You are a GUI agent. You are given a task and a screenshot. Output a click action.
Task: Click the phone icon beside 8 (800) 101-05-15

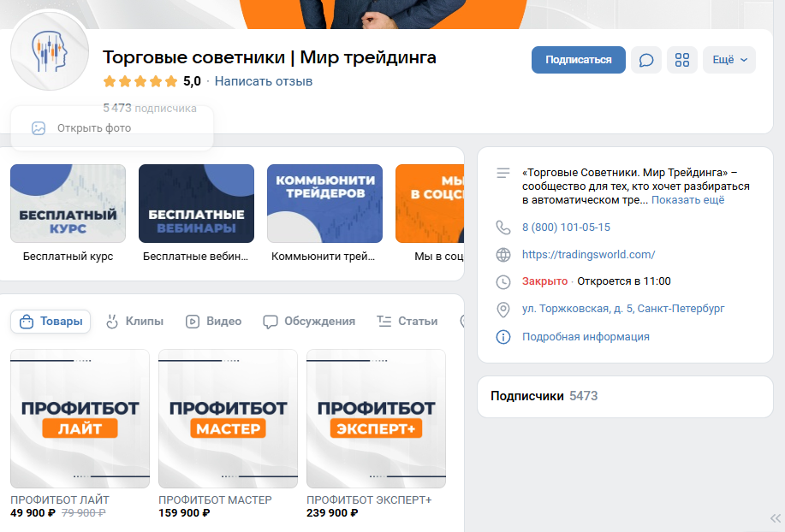(503, 228)
